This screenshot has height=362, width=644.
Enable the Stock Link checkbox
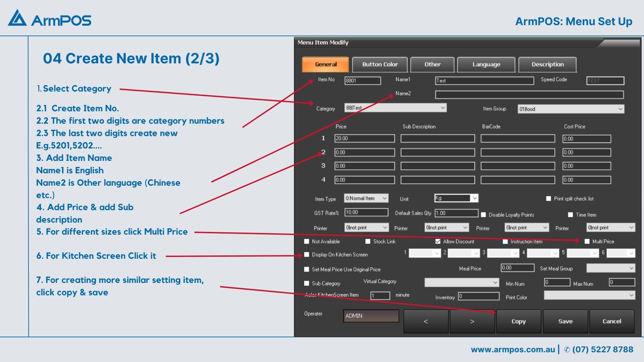368,241
